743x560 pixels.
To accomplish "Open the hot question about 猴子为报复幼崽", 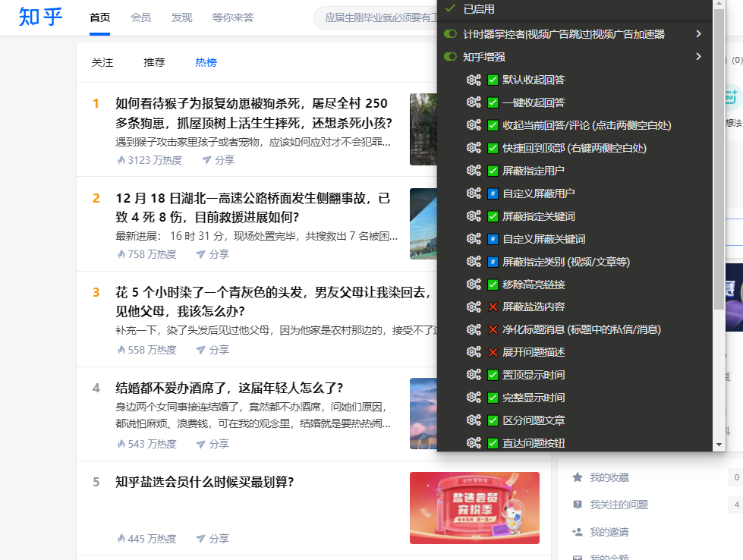I will [x=253, y=113].
